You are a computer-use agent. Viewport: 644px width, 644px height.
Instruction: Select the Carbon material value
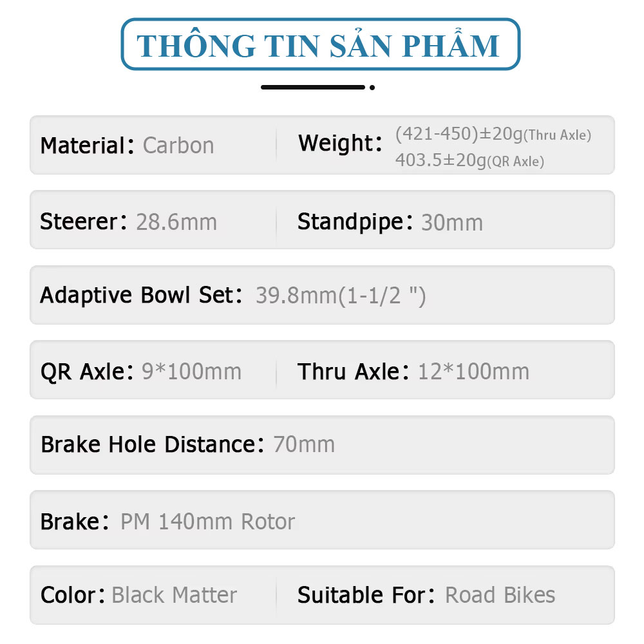coord(178,146)
